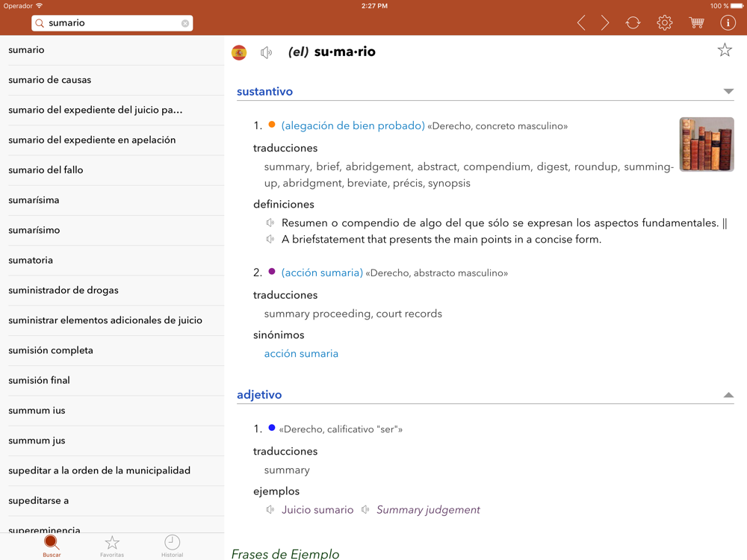Select the Buscar tab

coord(52,546)
